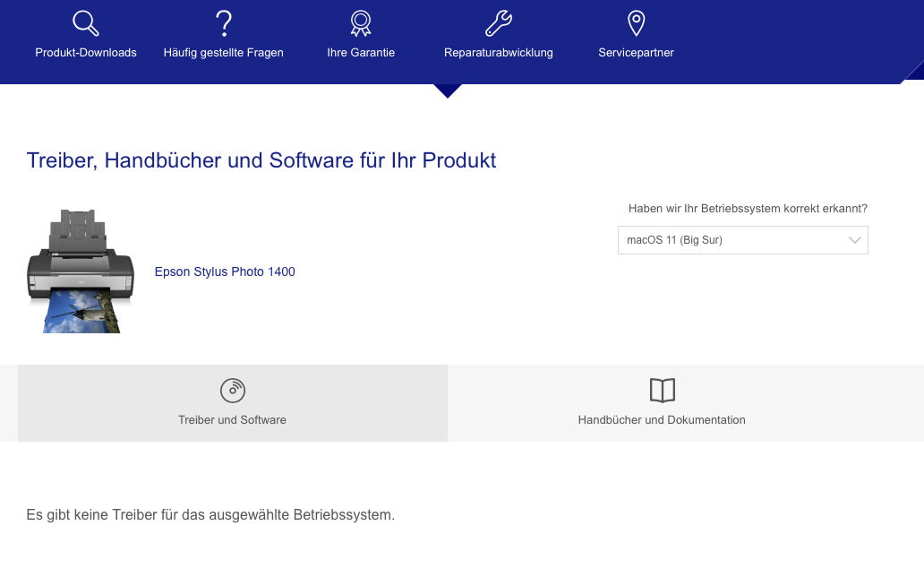Open the Produkt-Downloads menu label

coord(86,53)
